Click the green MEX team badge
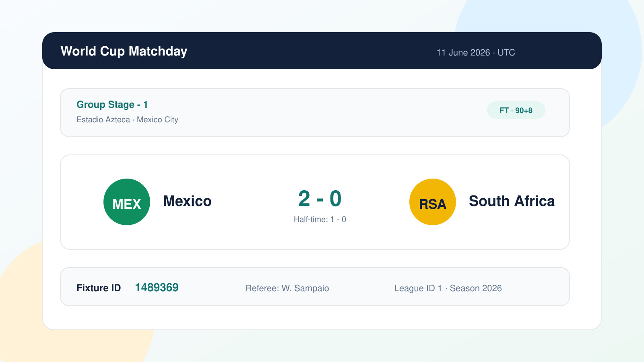644x362 pixels. [x=127, y=202]
